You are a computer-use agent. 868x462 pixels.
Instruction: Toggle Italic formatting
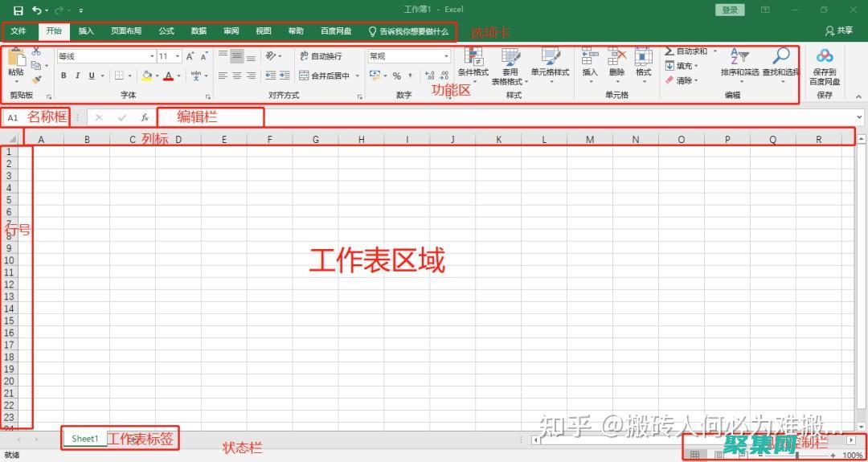77,76
